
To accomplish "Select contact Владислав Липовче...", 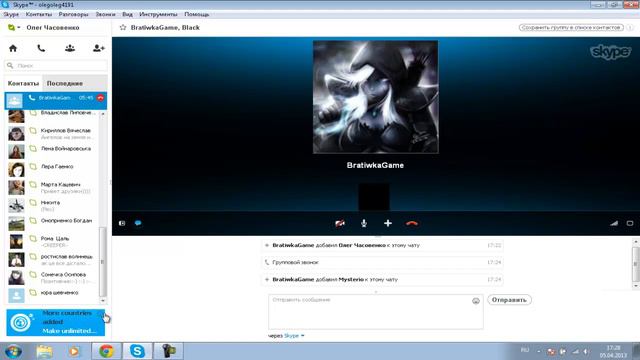I will point(51,116).
